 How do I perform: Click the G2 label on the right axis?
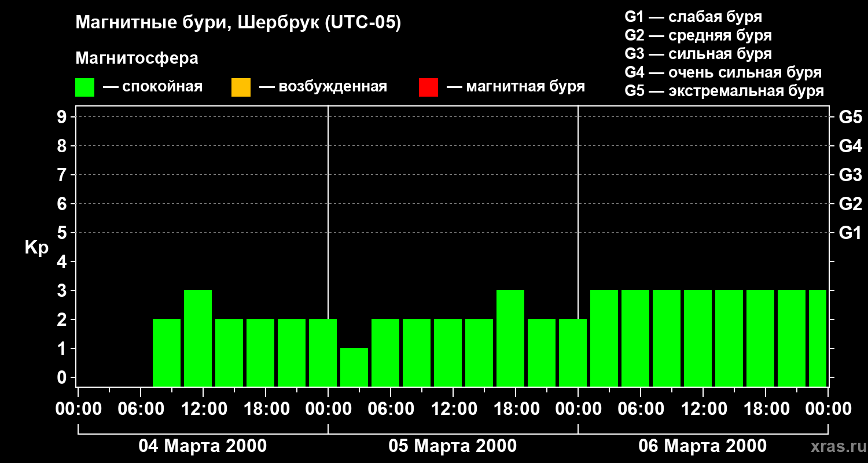pos(851,204)
